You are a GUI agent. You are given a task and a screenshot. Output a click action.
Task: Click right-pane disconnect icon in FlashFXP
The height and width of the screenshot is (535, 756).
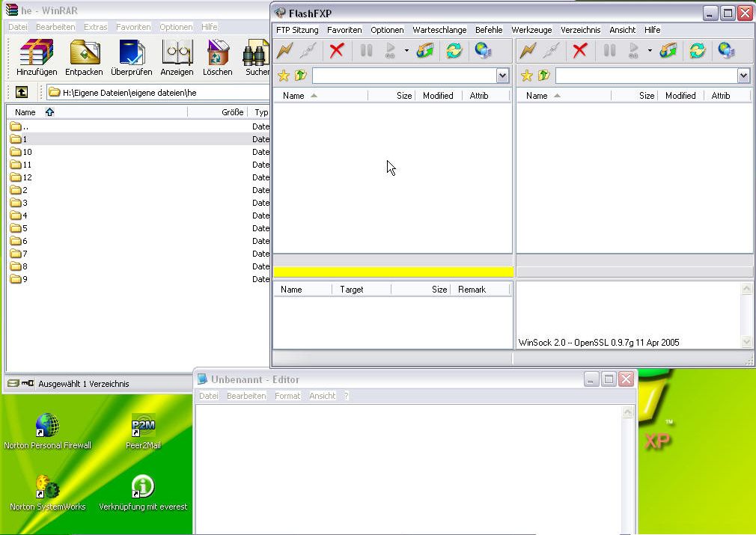pos(551,50)
